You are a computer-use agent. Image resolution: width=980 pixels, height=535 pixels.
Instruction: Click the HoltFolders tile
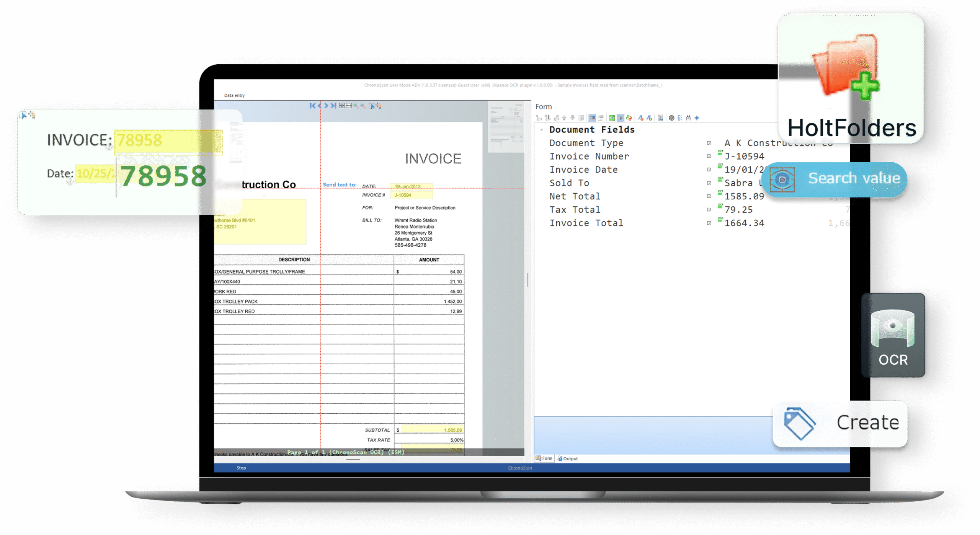click(x=851, y=78)
